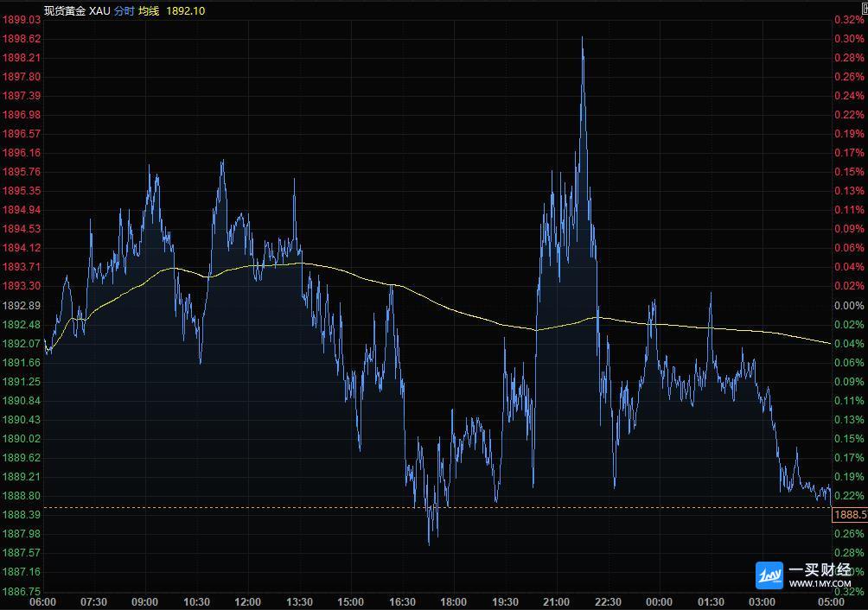Click the 1889.21 price axis label

[x=22, y=476]
